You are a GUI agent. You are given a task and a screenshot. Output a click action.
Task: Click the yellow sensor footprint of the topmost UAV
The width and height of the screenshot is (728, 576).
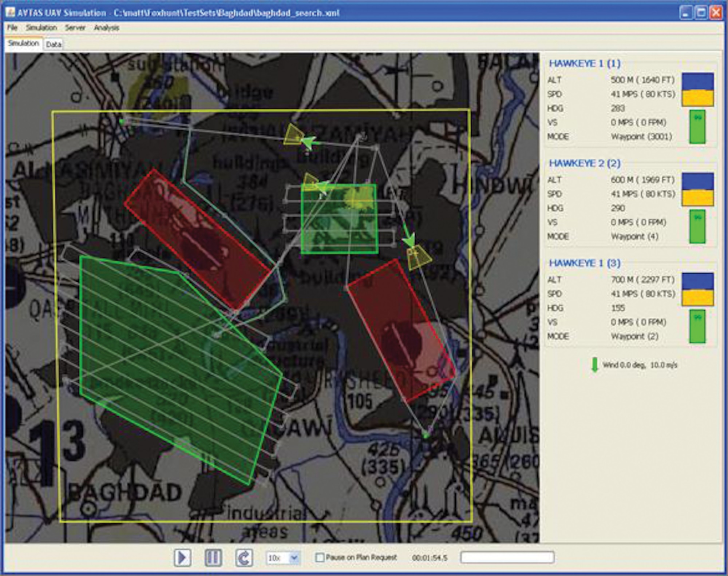pyautogui.click(x=292, y=135)
